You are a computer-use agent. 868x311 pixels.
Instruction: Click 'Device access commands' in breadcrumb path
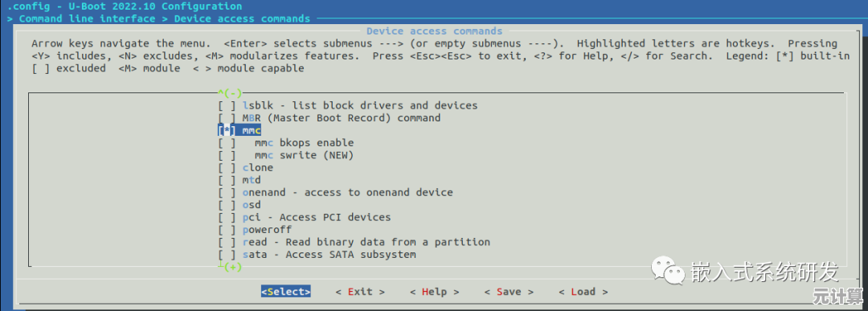pyautogui.click(x=242, y=18)
